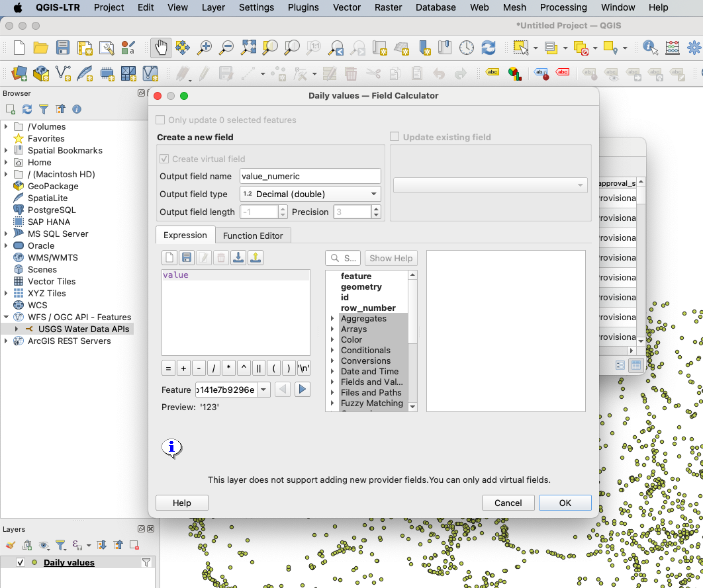Toggle Daily values layer visibility checkbox
This screenshot has height=588, width=703.
(x=20, y=562)
